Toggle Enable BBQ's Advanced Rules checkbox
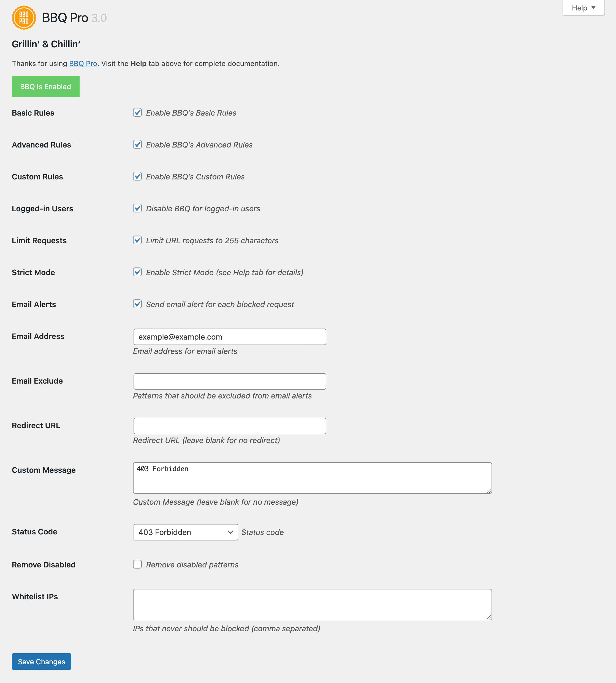The image size is (616, 683). tap(137, 144)
